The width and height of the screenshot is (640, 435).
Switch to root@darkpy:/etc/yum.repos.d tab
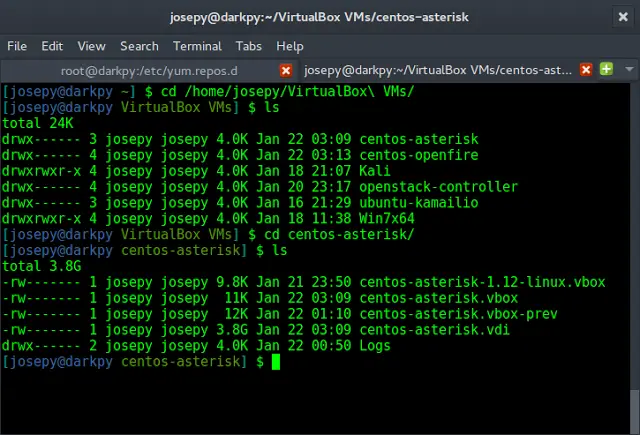click(x=149, y=71)
